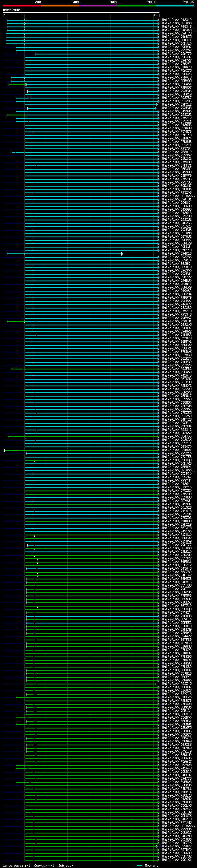Click the arrowhead ending the UniRef100_B9SBK7 bar
Viewport: 197px width, 868px height.
click(157, 846)
